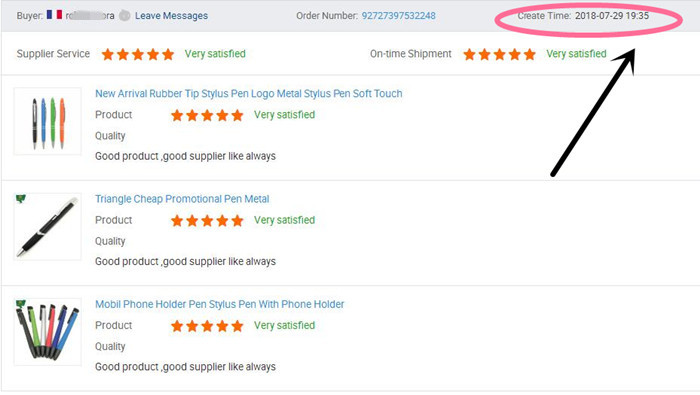Viewport: 700px width, 395px height.
Task: Click the green badge on phone holder pen thumbnail
Action: 21,304
